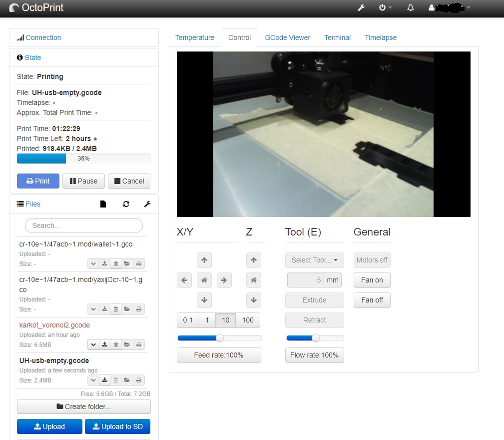The image size is (504, 440).
Task: Delete the yaxij cr-10~1.gco file
Action: [116, 309]
